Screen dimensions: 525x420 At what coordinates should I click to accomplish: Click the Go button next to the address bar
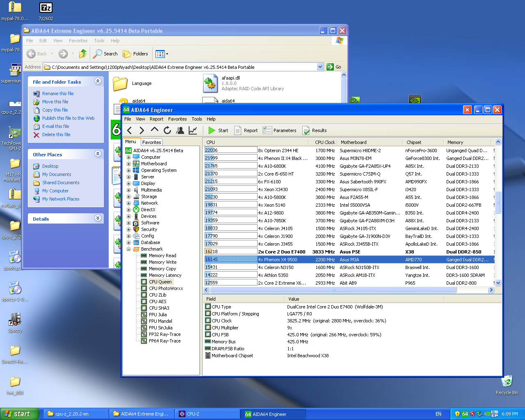click(334, 67)
